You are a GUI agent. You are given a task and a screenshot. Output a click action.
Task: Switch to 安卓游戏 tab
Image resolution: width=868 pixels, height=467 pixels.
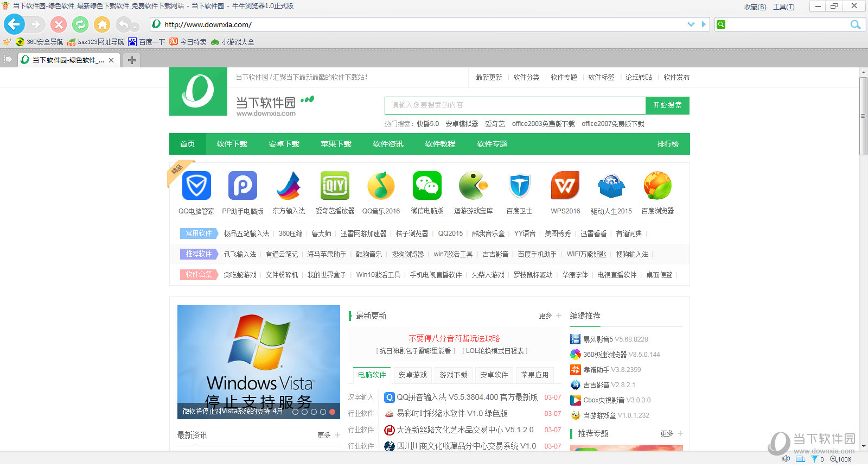[413, 375]
